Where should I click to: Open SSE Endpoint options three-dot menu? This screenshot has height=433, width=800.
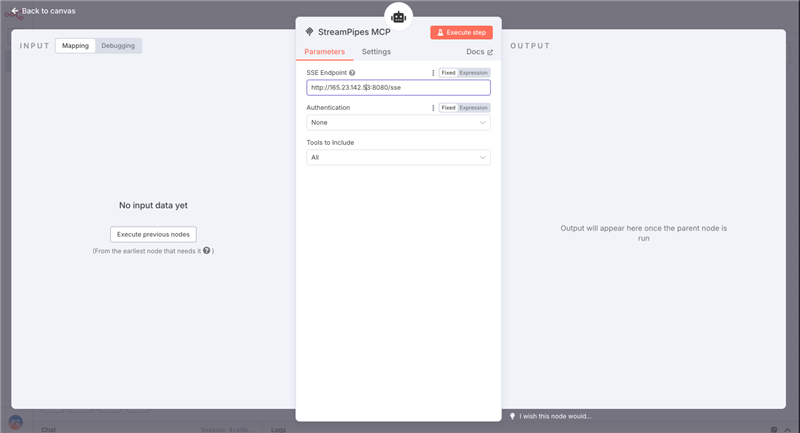click(433, 73)
